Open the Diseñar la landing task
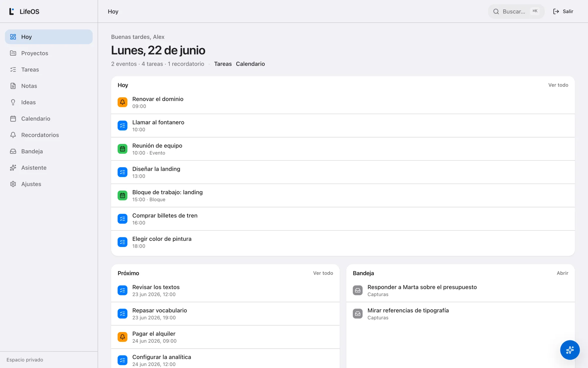 point(343,172)
